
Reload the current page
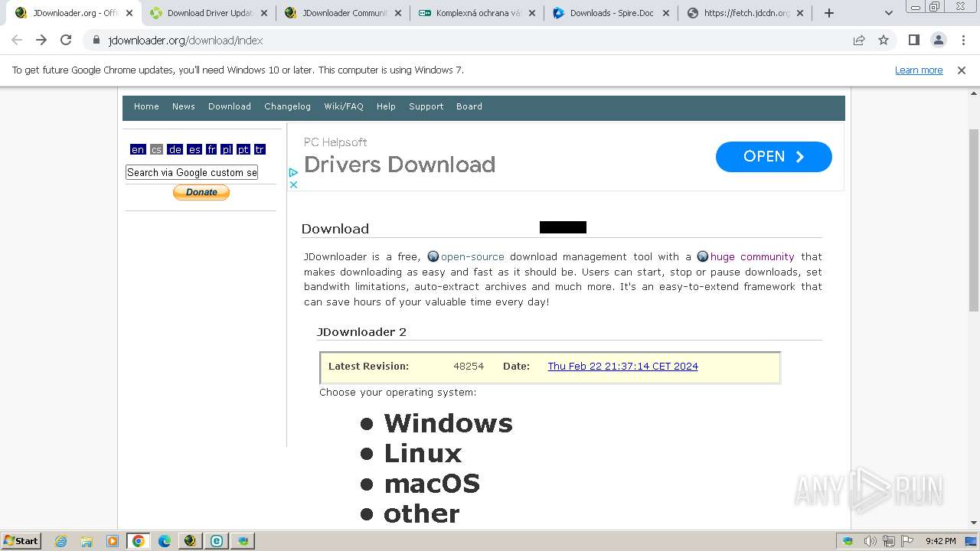pos(66,40)
